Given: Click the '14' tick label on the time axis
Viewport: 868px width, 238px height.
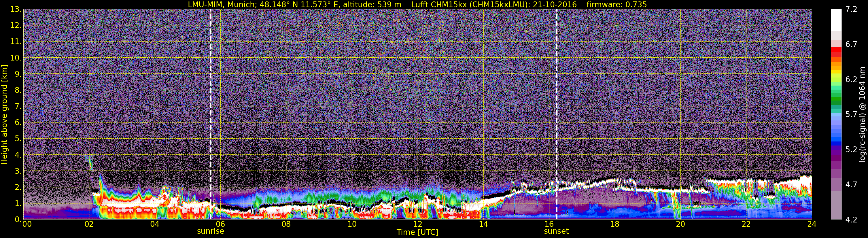Looking at the screenshot, I should (x=483, y=224).
